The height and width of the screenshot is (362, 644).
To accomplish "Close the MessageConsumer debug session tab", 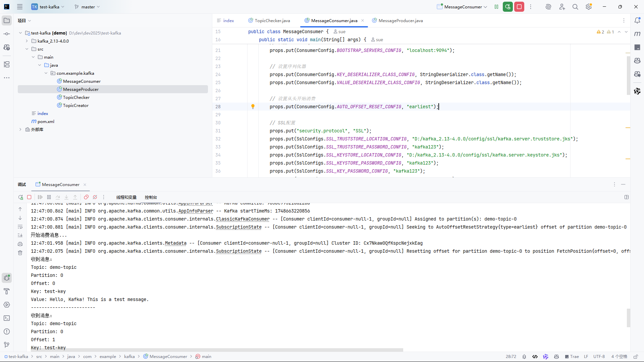I will [x=85, y=185].
